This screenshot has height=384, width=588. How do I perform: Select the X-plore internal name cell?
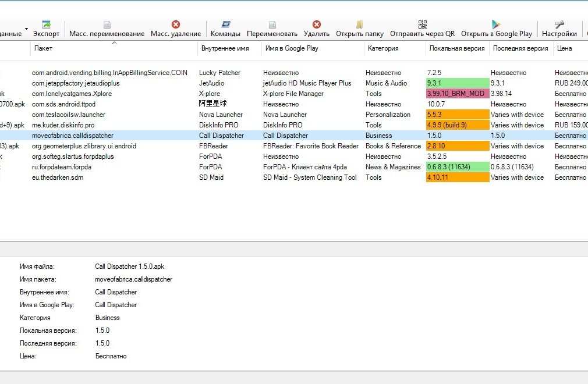tap(210, 94)
